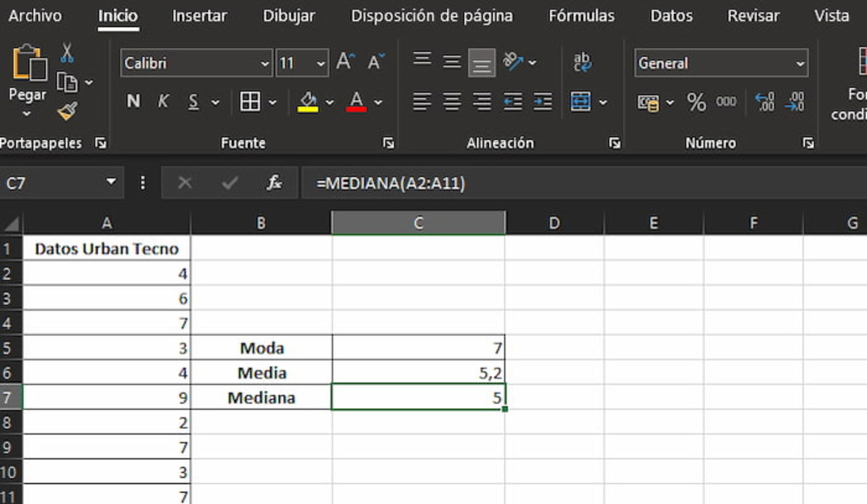The image size is (867, 504).
Task: Open the borders dropdown arrow
Action: (273, 102)
